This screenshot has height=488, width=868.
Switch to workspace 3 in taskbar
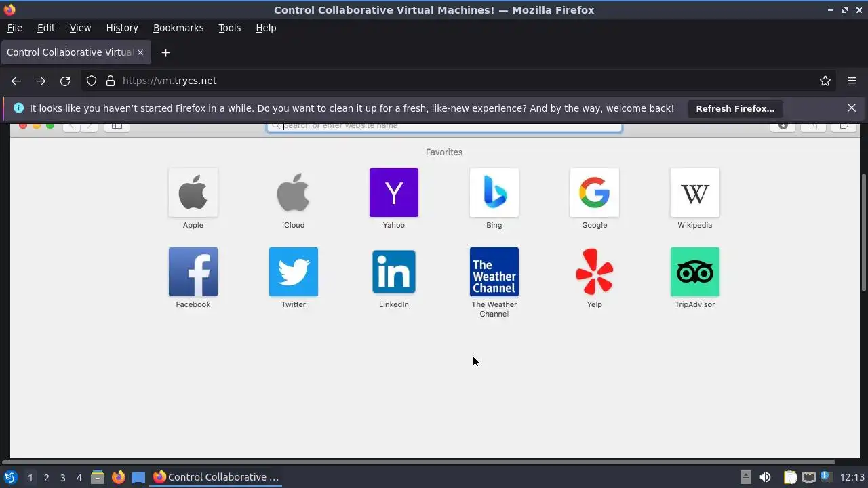[62, 477]
